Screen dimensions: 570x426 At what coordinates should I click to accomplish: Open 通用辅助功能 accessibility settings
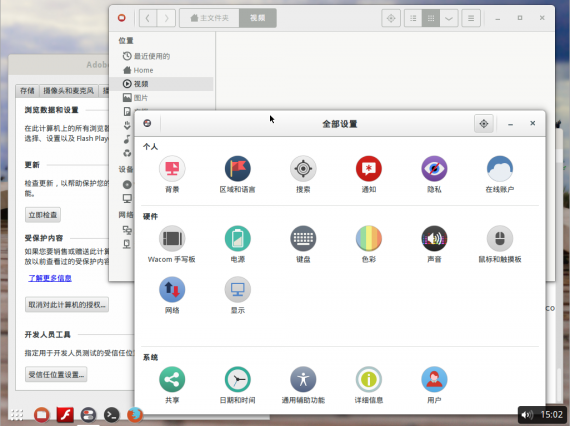pos(303,379)
